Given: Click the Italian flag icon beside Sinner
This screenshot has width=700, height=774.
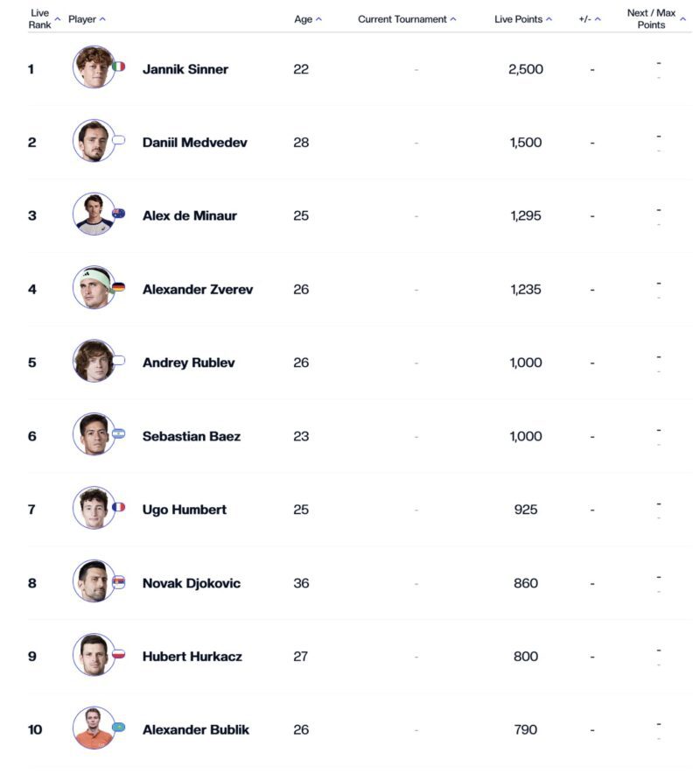Looking at the screenshot, I should tap(118, 67).
